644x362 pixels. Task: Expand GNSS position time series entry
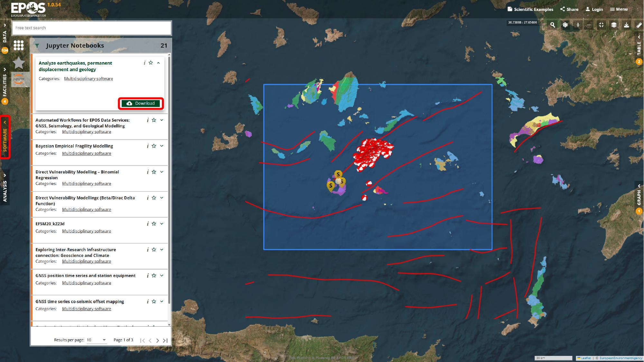(x=162, y=275)
